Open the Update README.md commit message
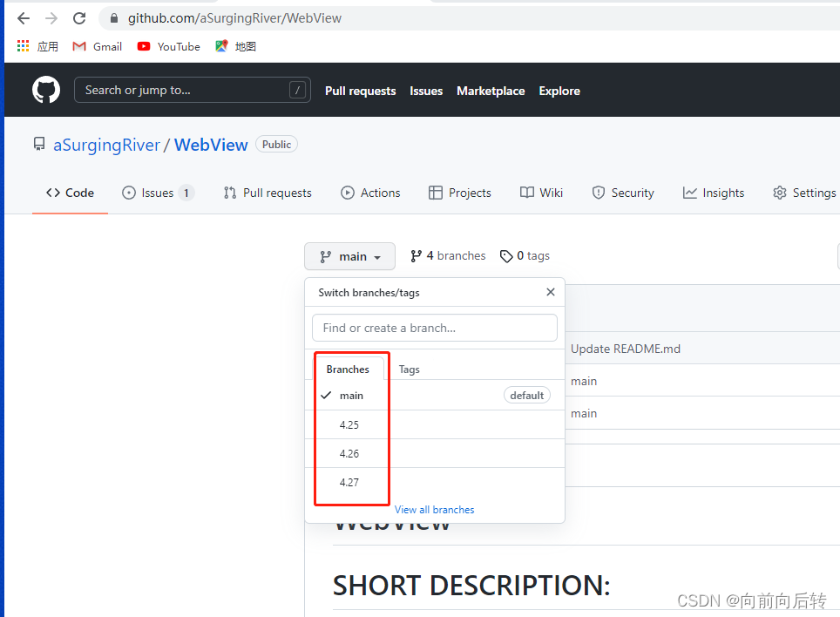The image size is (840, 617). click(x=626, y=349)
